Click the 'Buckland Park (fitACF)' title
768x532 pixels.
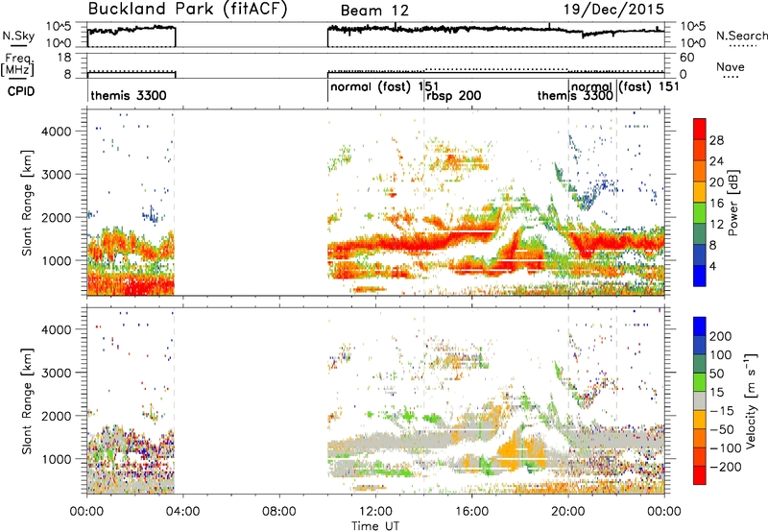pyautogui.click(x=187, y=9)
